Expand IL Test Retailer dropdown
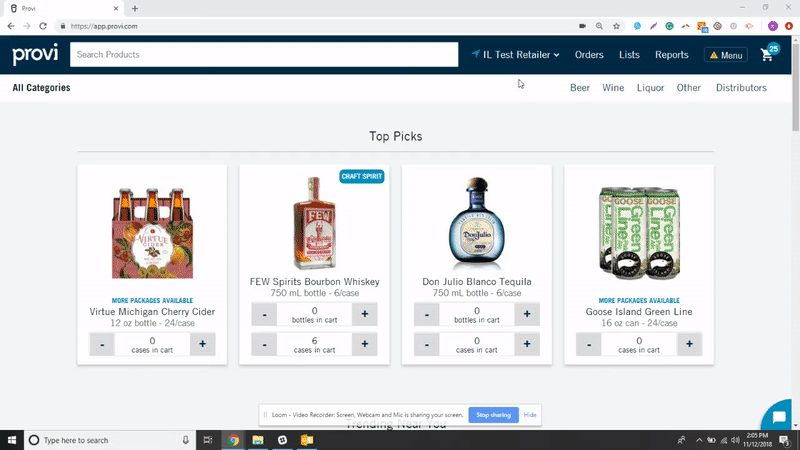Image resolution: width=800 pixels, height=450 pixels. [516, 55]
